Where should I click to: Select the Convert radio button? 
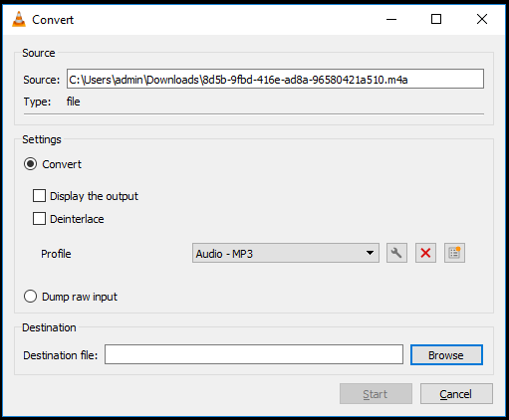pyautogui.click(x=30, y=164)
